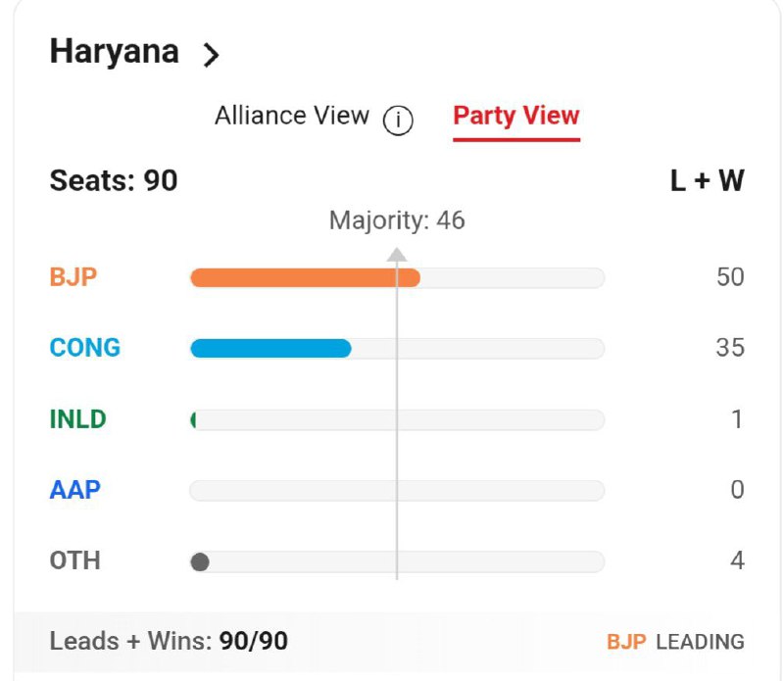Select the INLD party label

(x=78, y=419)
